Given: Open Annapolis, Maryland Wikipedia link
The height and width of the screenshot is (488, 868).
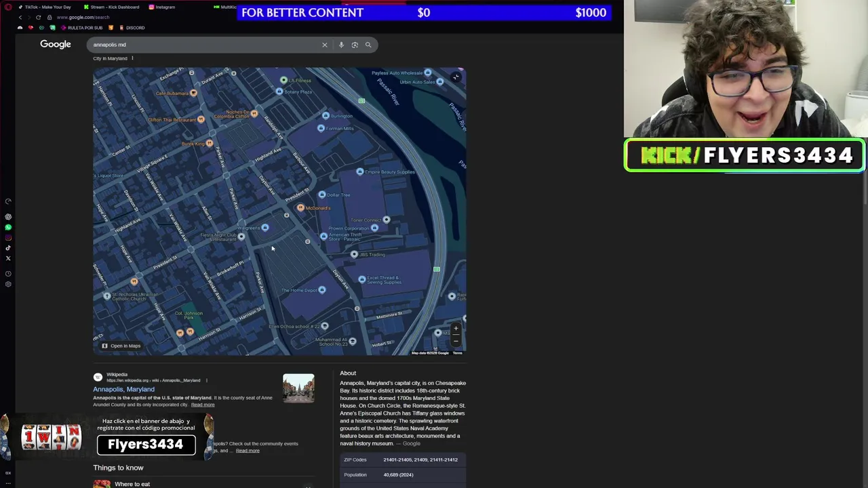Looking at the screenshot, I should coord(124,389).
